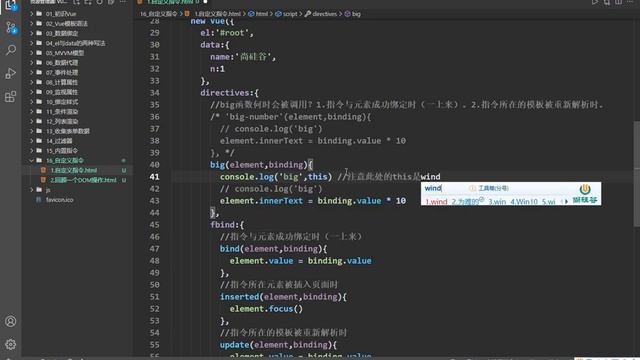The width and height of the screenshot is (640, 360).
Task: Click line number 45 in gutter
Action: 154,224
